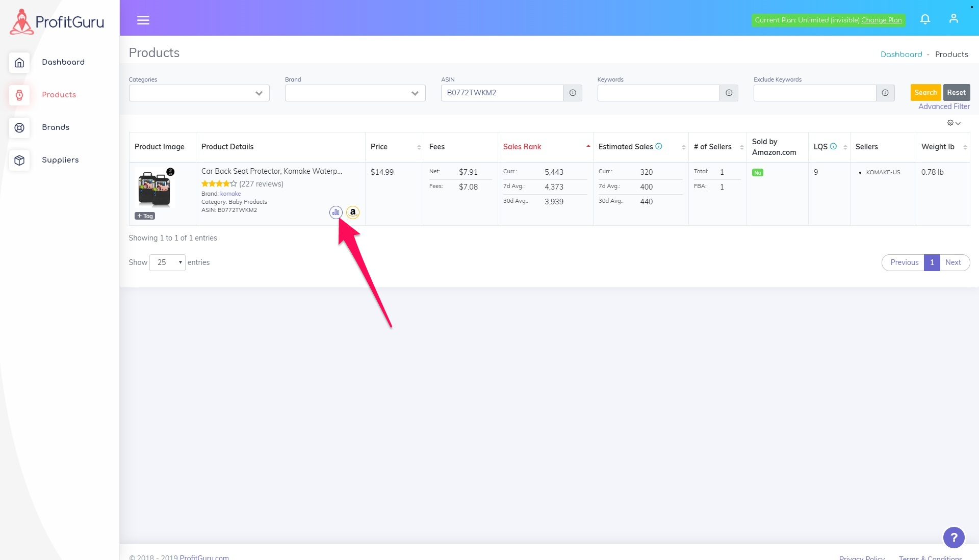Click the Previous pagination button

(904, 262)
